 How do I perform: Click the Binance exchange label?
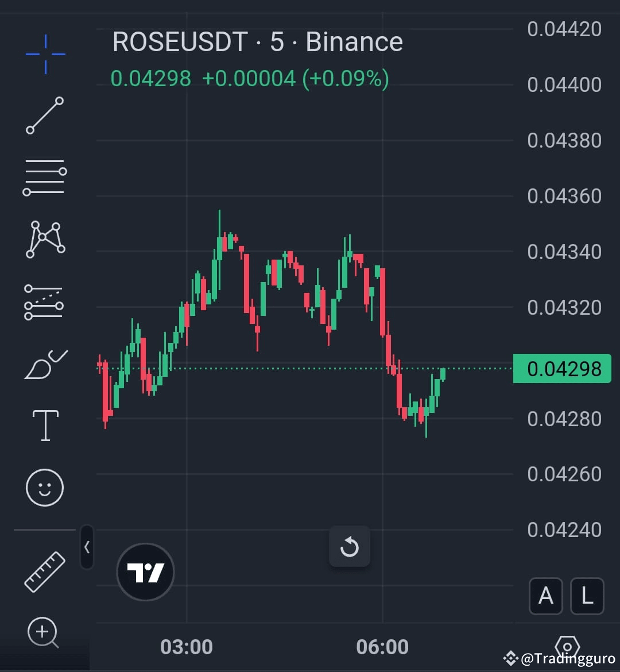354,41
